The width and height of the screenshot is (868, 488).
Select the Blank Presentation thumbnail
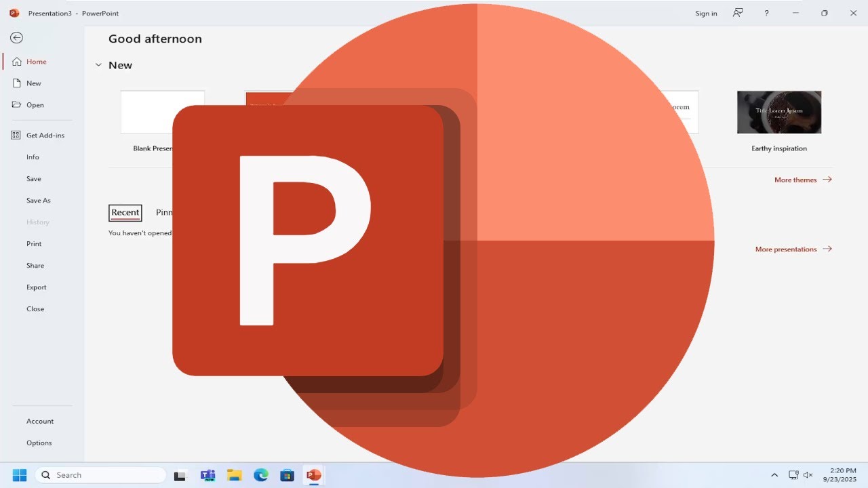point(162,113)
